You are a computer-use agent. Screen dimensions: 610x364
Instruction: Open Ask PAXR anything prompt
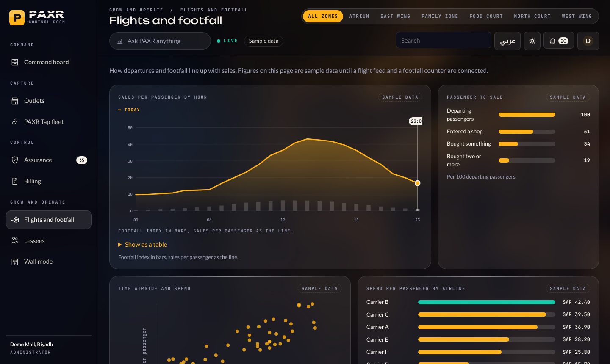pyautogui.click(x=160, y=41)
